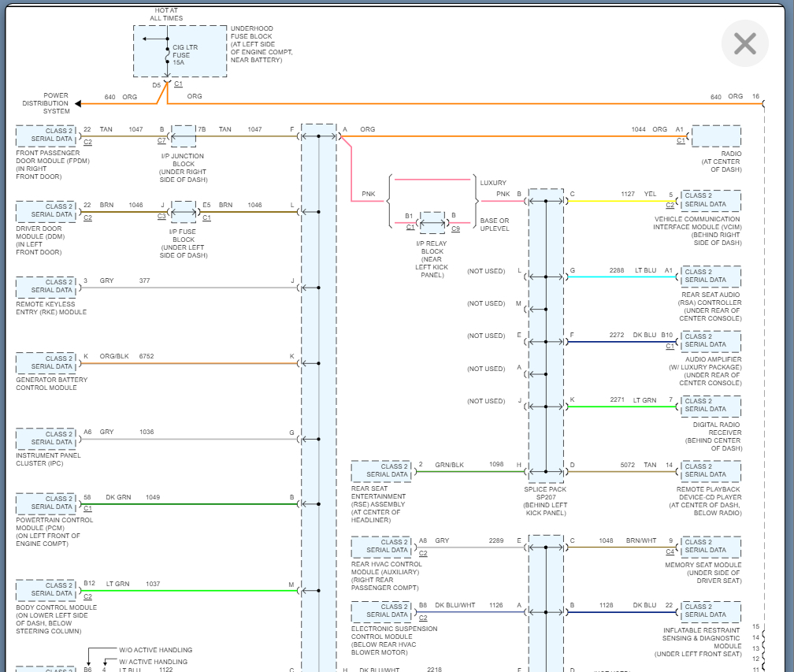Select the Driver Door Module serial data box
Image resolution: width=794 pixels, height=672 pixels.
pyautogui.click(x=46, y=211)
